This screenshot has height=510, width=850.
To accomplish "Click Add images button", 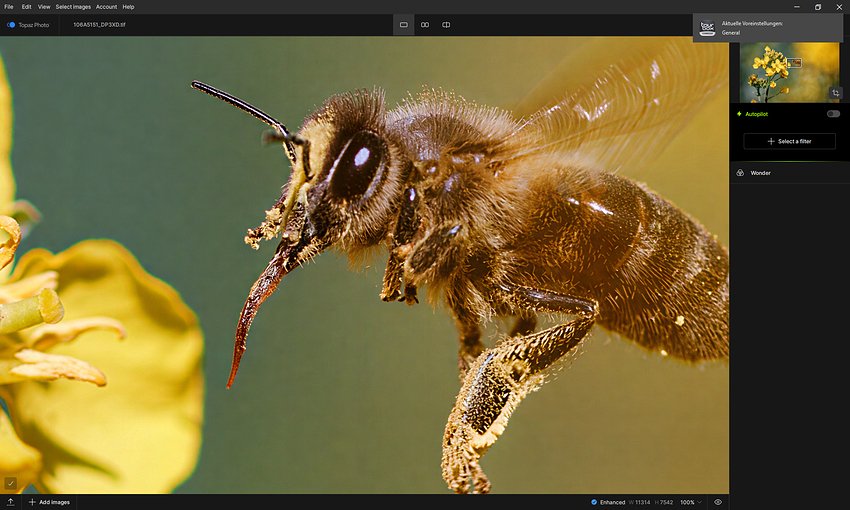I will [49, 502].
